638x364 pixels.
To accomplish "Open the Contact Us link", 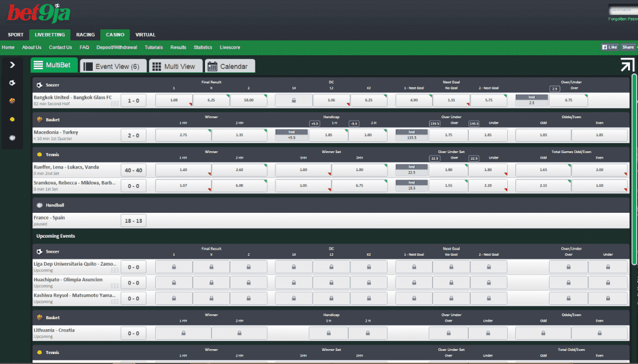I will [60, 47].
